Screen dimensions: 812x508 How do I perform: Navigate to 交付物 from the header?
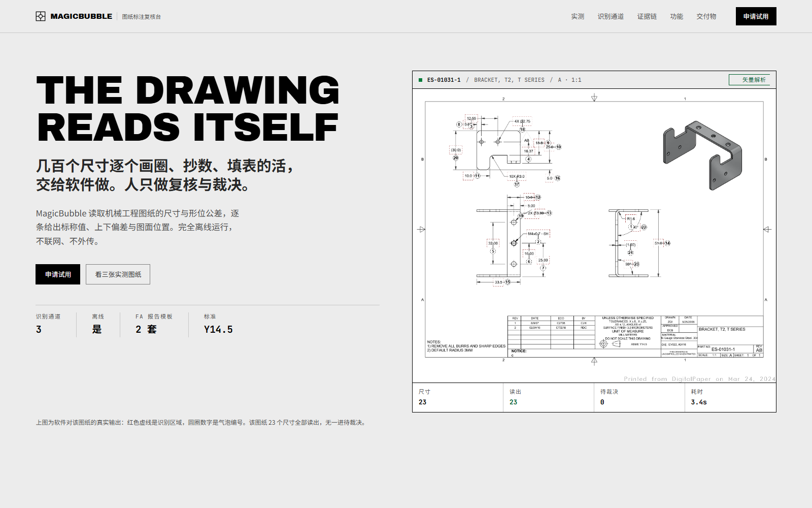click(706, 16)
